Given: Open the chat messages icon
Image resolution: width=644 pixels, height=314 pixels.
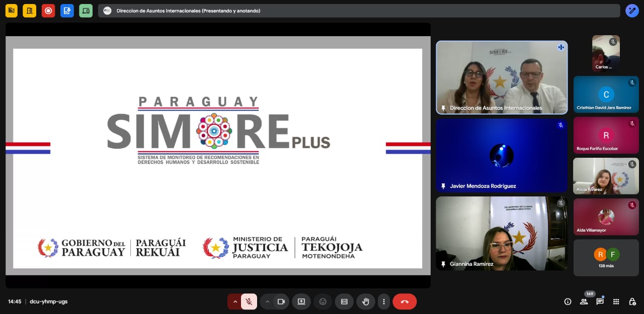Looking at the screenshot, I should pos(600,302).
